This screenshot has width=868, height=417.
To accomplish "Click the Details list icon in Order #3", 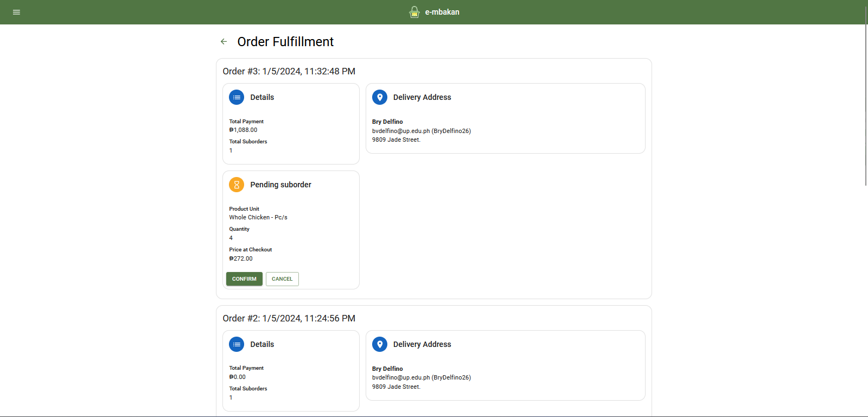I will point(237,97).
